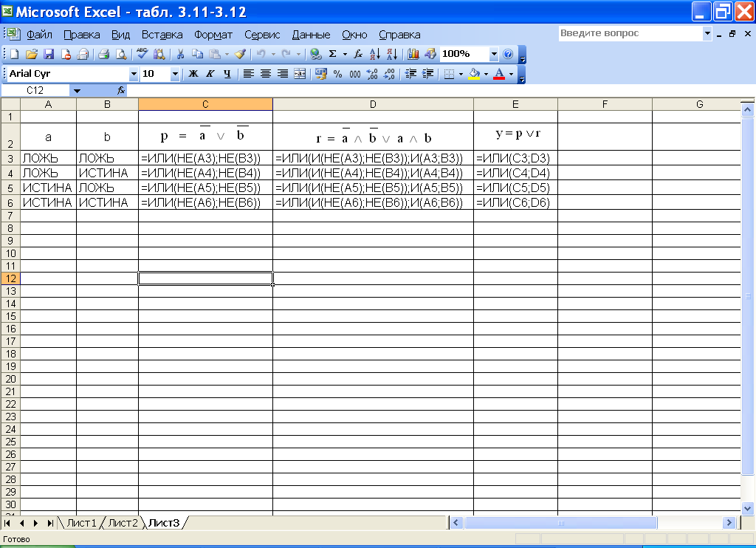Viewport: 756px width, 548px height.
Task: Select row 7 header
Action: pyautogui.click(x=10, y=216)
